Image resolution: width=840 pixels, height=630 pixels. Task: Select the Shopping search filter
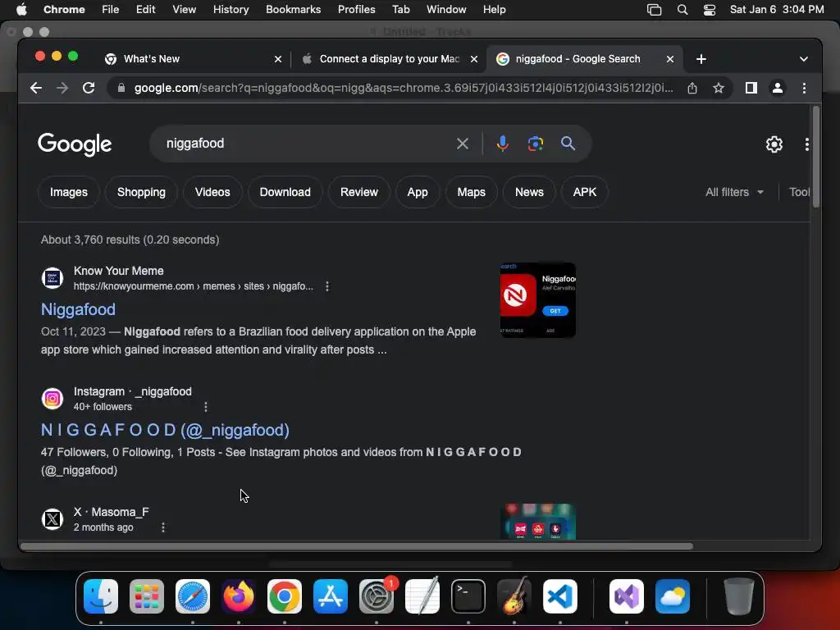141,192
